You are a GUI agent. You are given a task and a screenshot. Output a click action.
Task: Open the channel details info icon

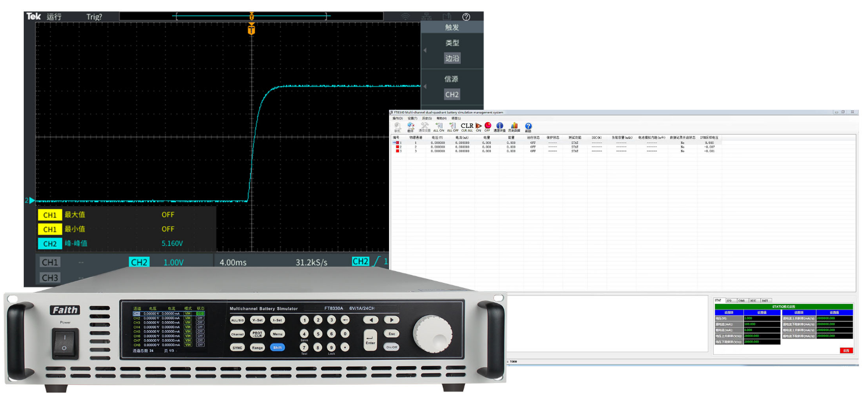pos(499,126)
